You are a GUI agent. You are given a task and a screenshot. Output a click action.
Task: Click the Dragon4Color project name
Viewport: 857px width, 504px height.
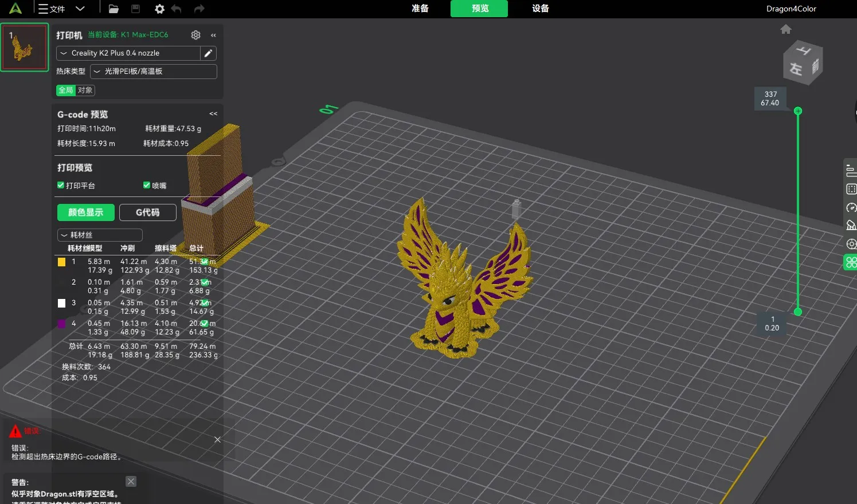coord(791,9)
